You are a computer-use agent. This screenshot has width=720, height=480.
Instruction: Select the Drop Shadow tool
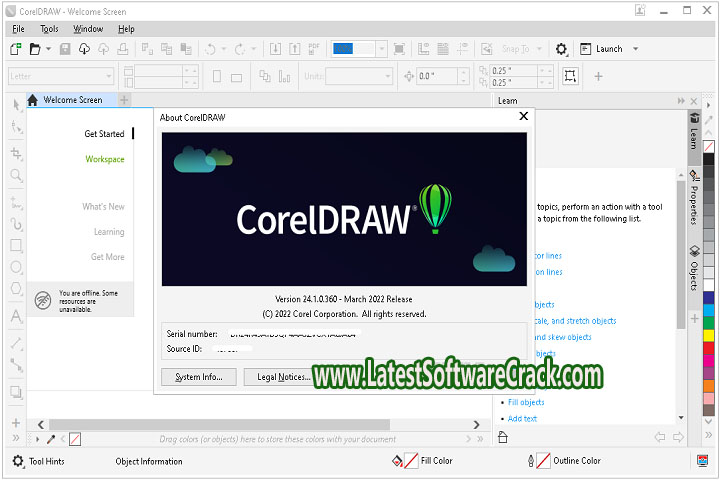[x=17, y=392]
